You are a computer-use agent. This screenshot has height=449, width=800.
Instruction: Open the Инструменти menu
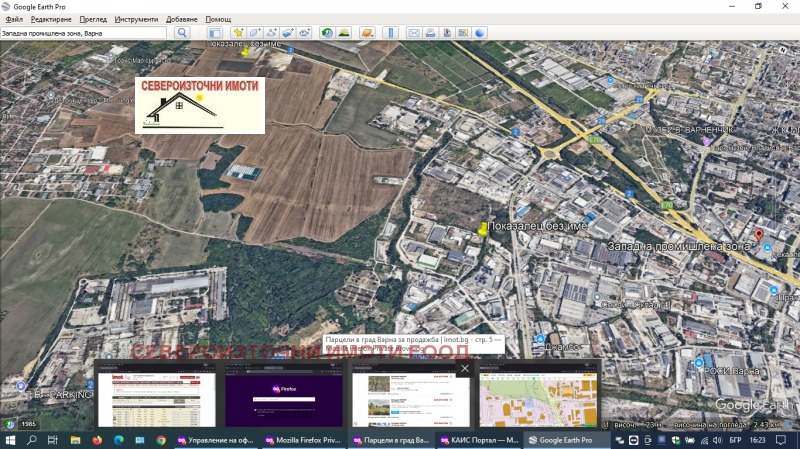click(x=136, y=19)
